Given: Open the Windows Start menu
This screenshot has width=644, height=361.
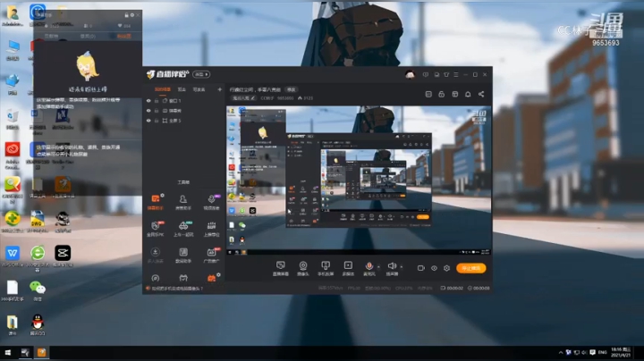Looking at the screenshot, I should (x=8, y=352).
